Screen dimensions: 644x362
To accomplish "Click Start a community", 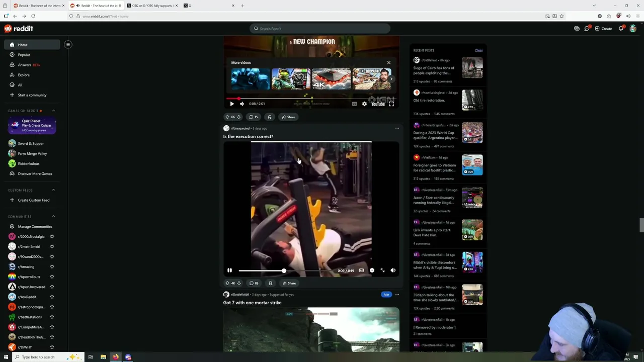I will [x=32, y=95].
